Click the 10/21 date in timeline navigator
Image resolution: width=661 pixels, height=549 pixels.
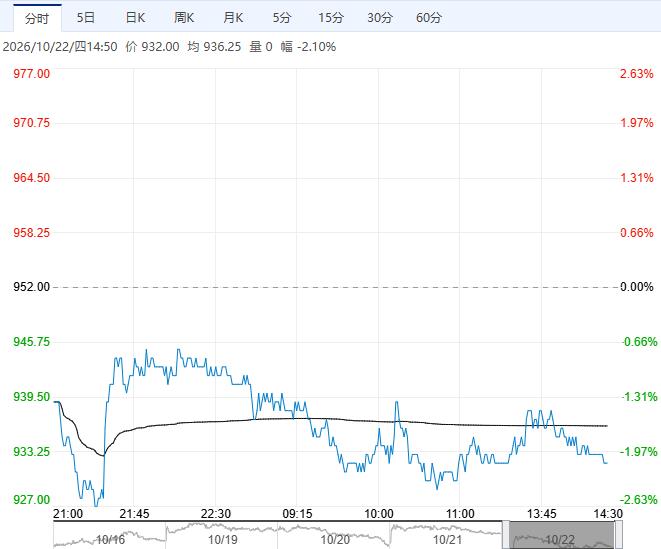tap(447, 540)
